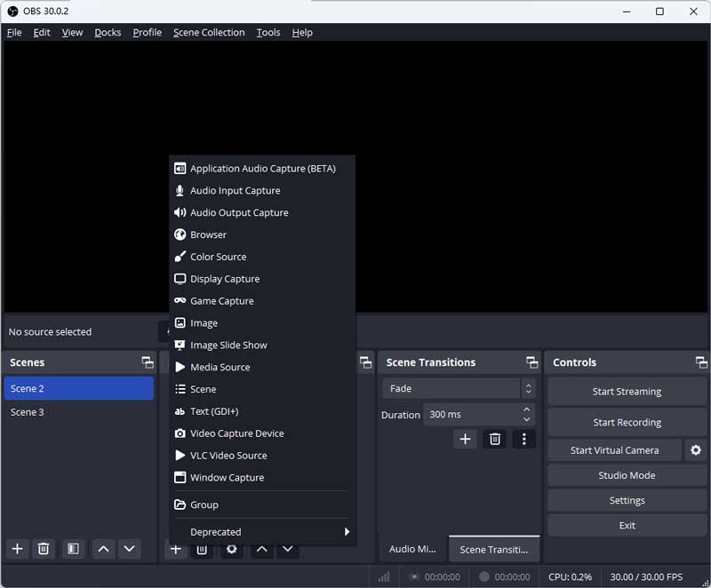
Task: Increase the transition Duration using the stepper
Action: [527, 409]
